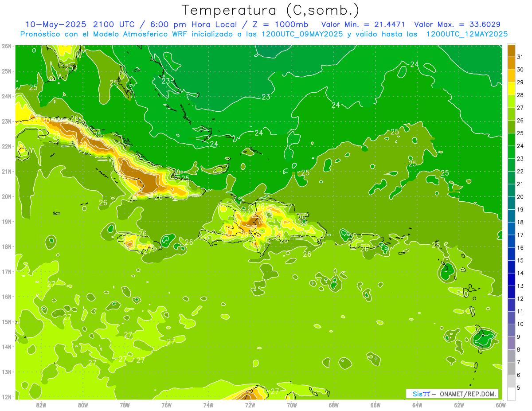532x411 pixels.
Task: Click the longitude axis label '62W'
Action: click(459, 405)
